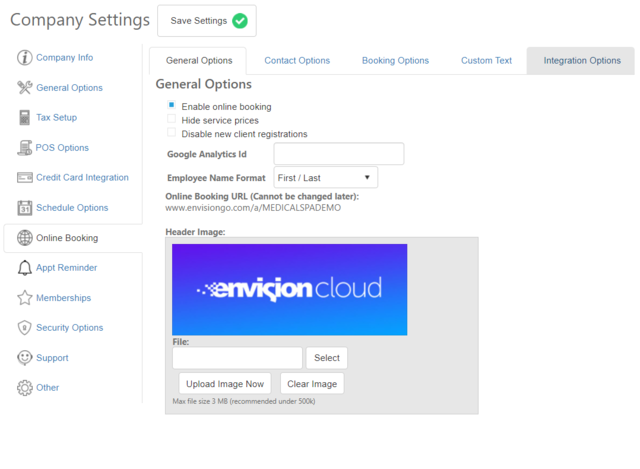Click Select file button
The image size is (640, 469).
click(327, 358)
